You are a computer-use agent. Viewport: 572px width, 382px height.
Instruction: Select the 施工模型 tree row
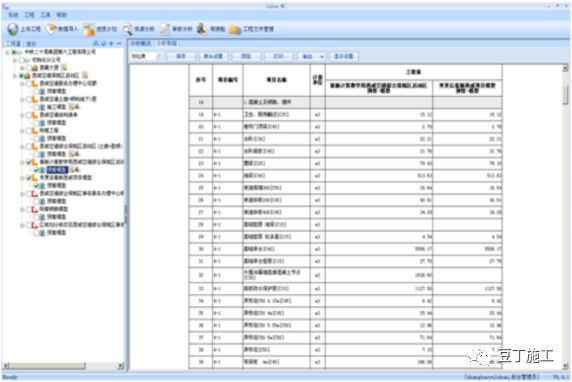pos(57,107)
